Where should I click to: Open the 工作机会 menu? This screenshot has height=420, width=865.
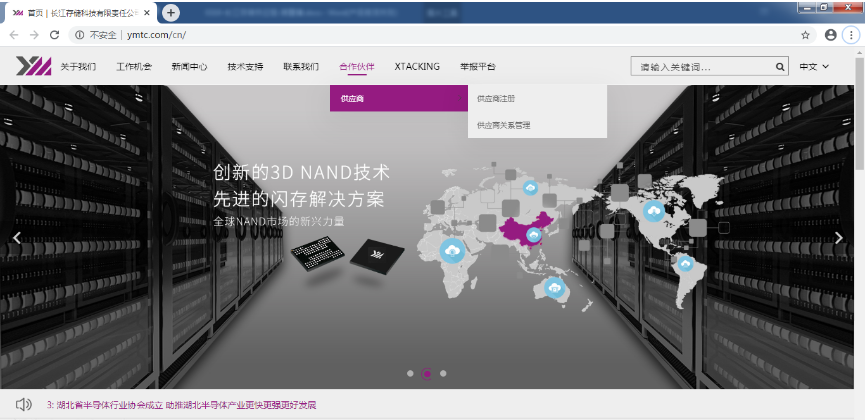tap(134, 67)
